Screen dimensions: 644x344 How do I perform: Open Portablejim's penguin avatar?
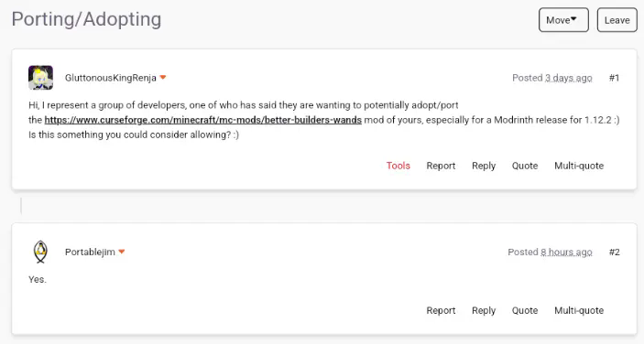click(40, 252)
